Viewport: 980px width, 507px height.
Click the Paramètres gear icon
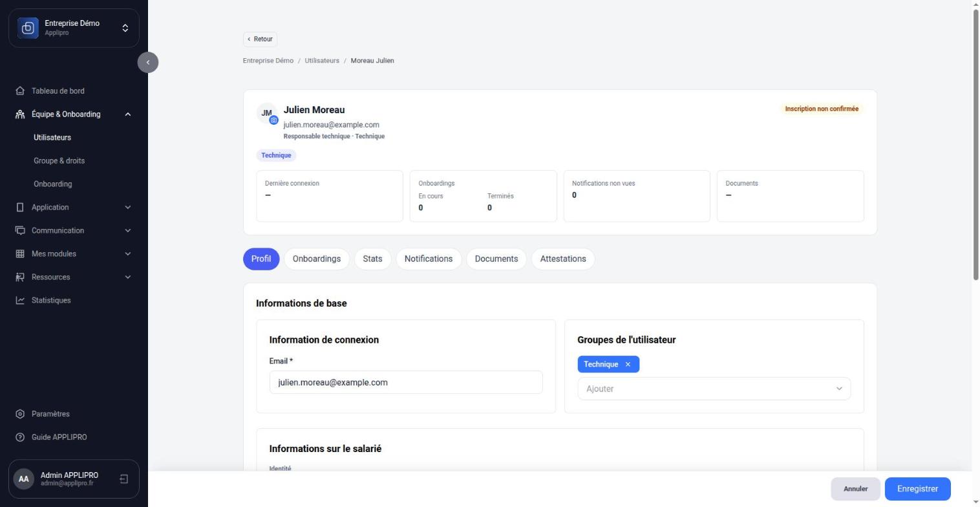pos(20,415)
